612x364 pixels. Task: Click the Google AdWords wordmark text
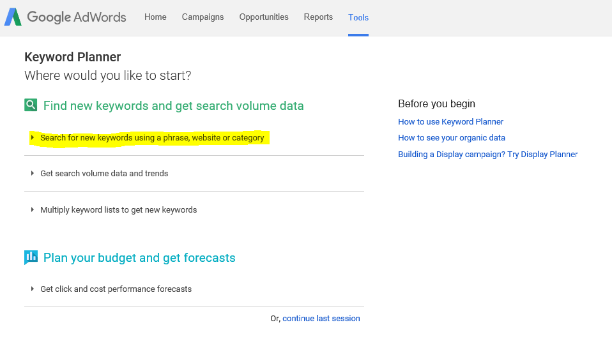point(77,17)
